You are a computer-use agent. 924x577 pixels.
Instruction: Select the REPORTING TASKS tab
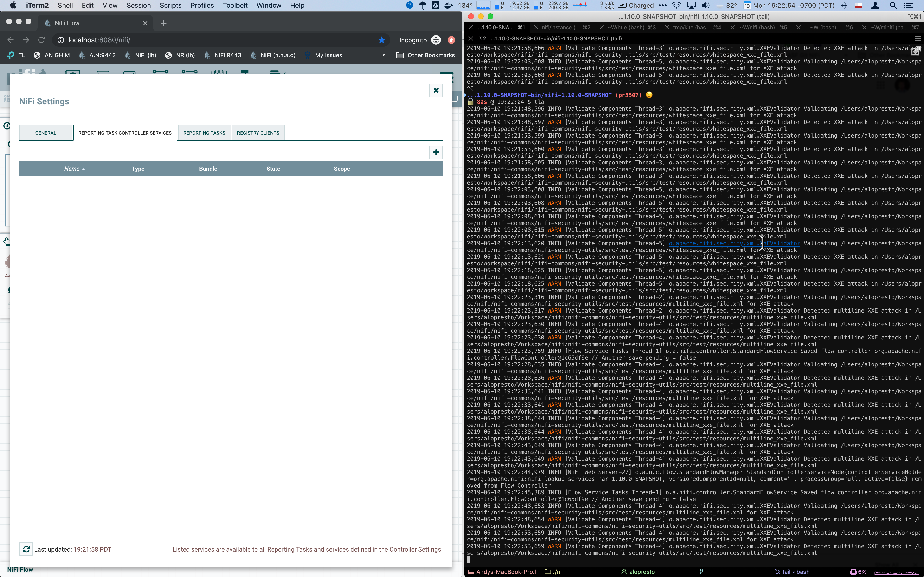204,132
